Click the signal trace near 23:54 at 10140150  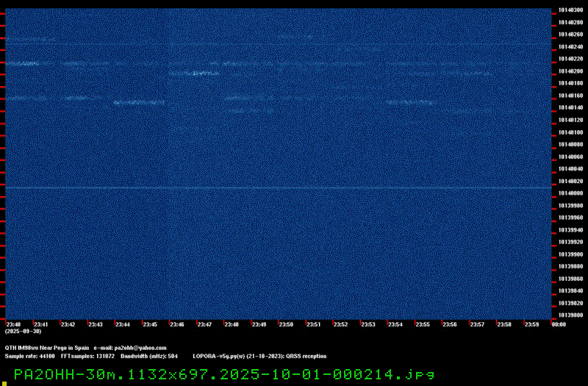pyautogui.click(x=411, y=102)
